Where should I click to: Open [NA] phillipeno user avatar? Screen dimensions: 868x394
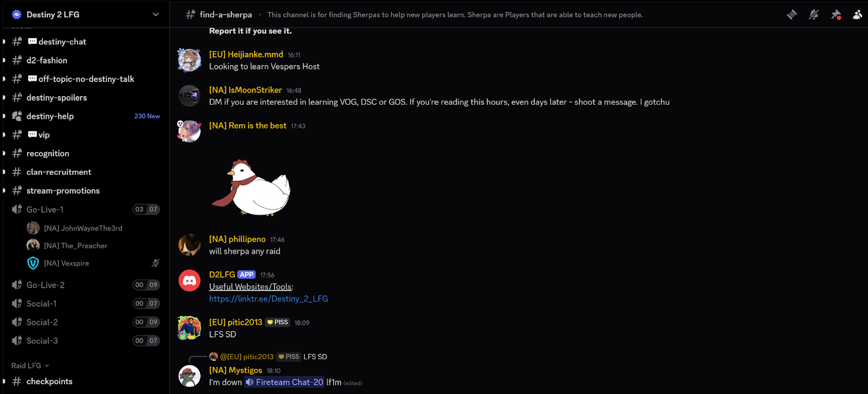click(189, 245)
